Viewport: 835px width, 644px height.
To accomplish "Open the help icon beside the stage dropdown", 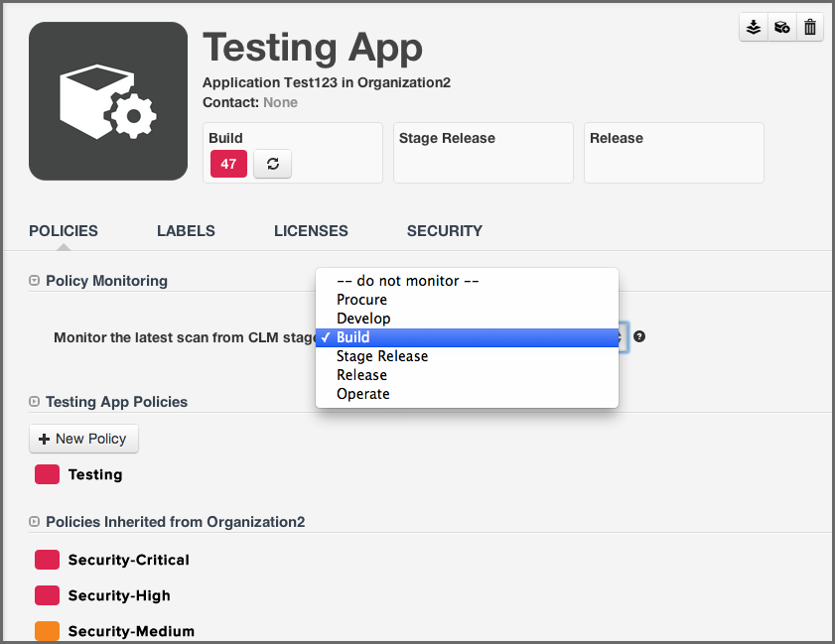I will click(638, 337).
